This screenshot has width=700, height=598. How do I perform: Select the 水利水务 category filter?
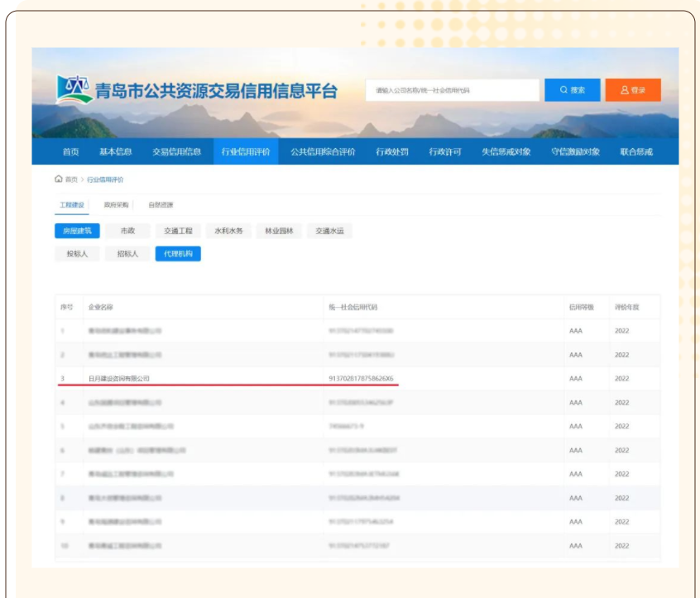[x=228, y=232]
